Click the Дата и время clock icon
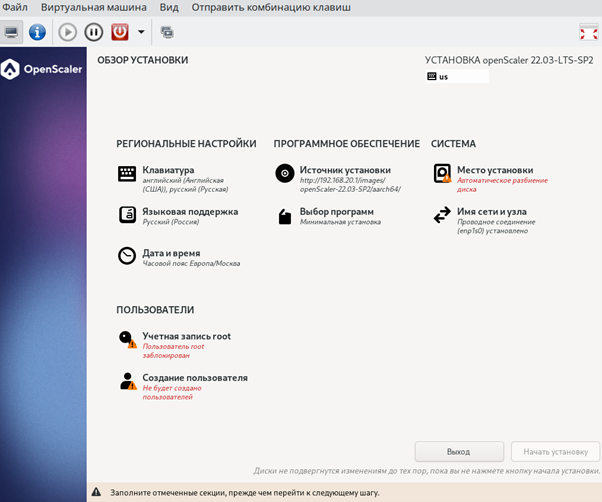 [127, 256]
